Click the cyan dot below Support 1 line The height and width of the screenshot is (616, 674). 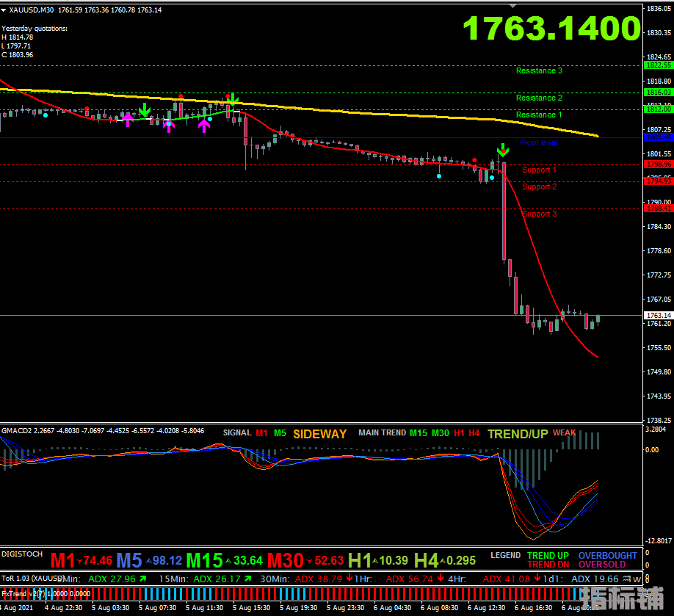pos(439,176)
